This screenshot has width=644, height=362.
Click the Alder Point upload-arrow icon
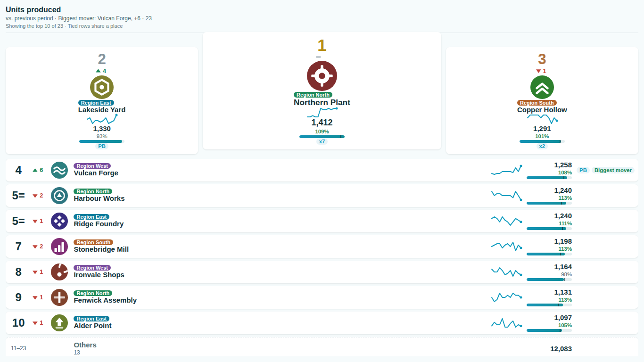click(x=59, y=323)
